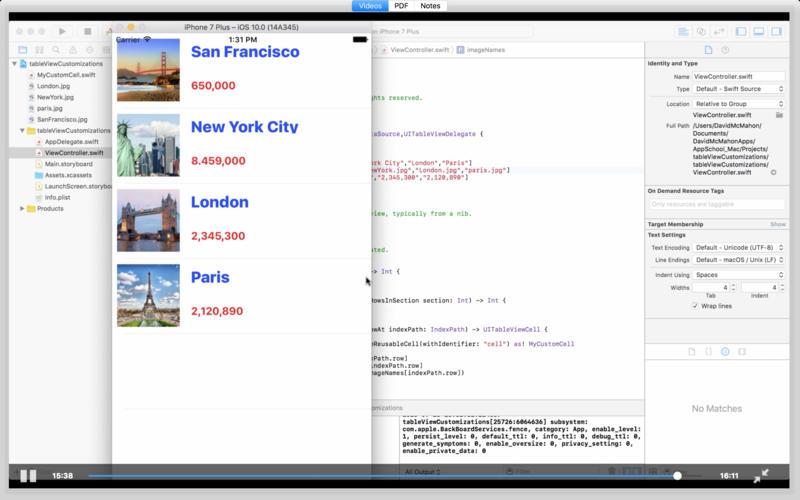Click the 650,000 population label
This screenshot has width=800, height=500.
(213, 86)
